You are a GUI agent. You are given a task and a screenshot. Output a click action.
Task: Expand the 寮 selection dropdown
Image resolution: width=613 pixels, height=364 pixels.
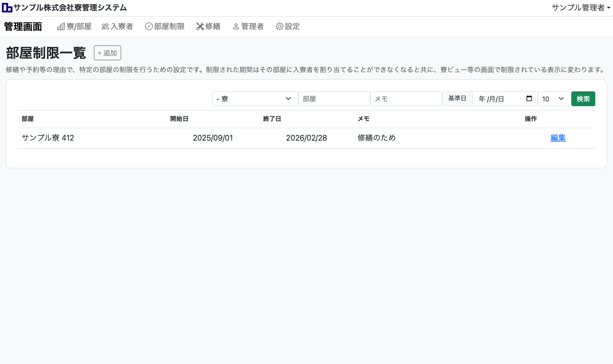pyautogui.click(x=255, y=99)
